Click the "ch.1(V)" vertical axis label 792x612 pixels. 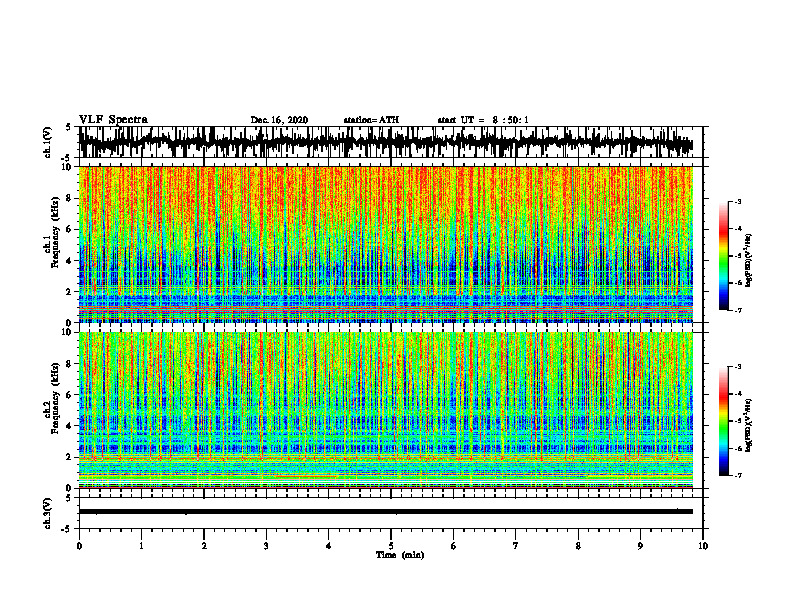click(x=48, y=142)
